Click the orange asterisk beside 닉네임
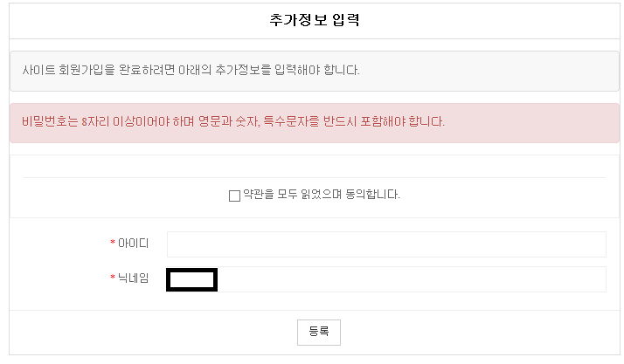624x364 pixels. click(x=112, y=278)
